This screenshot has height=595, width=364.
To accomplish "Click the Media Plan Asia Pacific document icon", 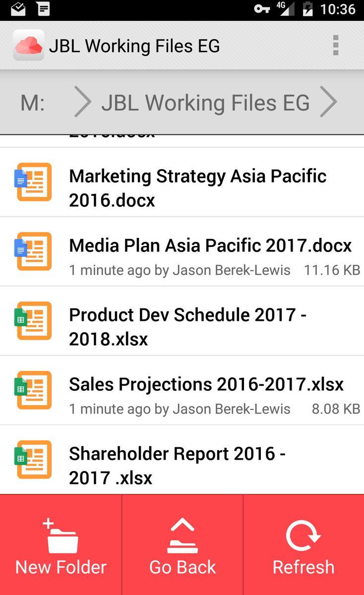I will pos(33,251).
